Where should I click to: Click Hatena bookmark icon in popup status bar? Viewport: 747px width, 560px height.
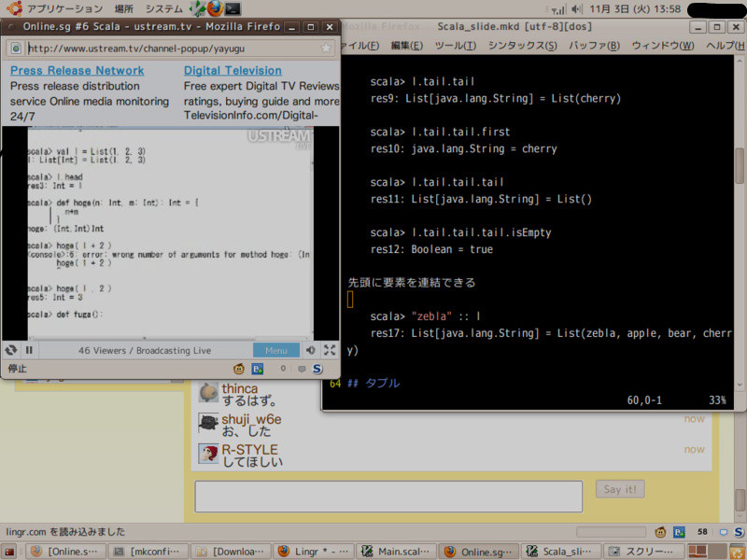point(258,369)
